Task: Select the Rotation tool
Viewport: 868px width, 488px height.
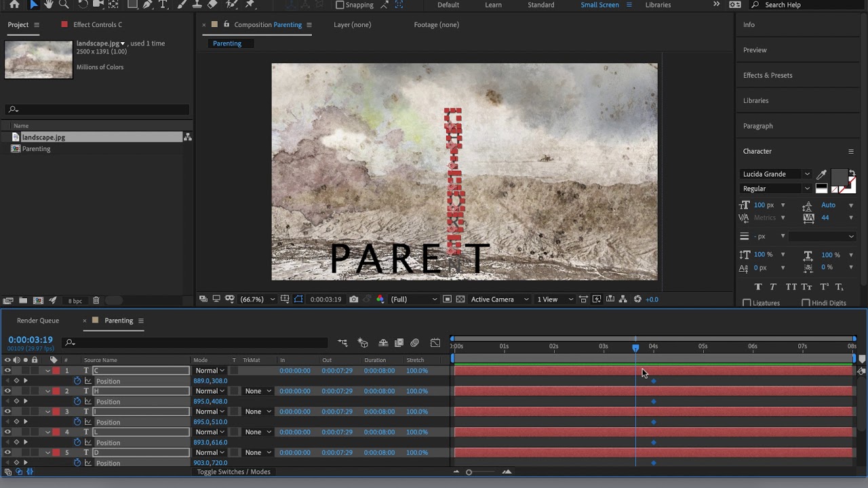Action: [x=83, y=5]
